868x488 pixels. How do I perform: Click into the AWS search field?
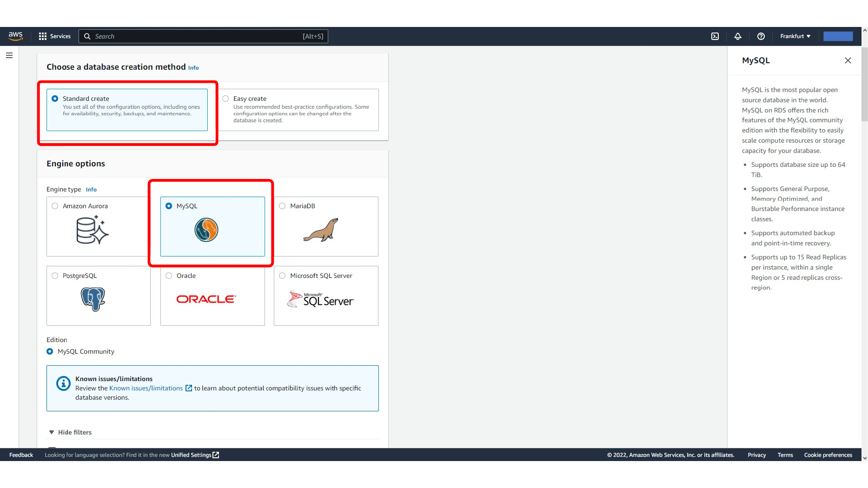point(203,36)
